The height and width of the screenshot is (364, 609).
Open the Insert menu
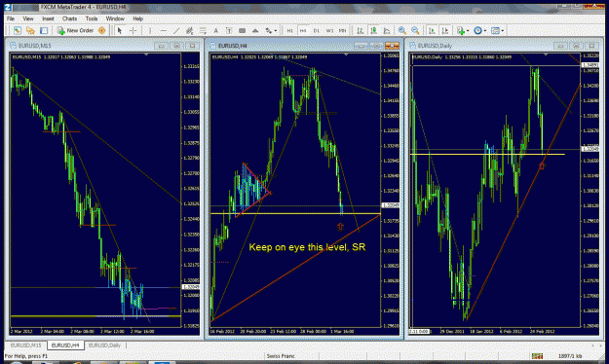[48, 18]
